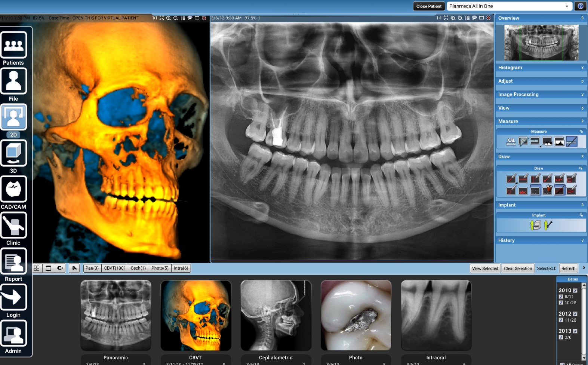Expand the Histogram panel
The height and width of the screenshot is (365, 588).
pos(541,68)
